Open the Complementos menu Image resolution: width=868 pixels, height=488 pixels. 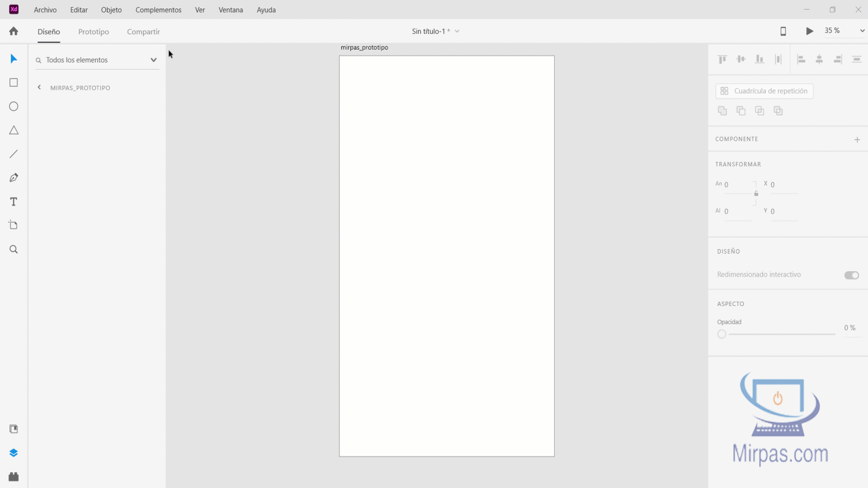point(158,10)
